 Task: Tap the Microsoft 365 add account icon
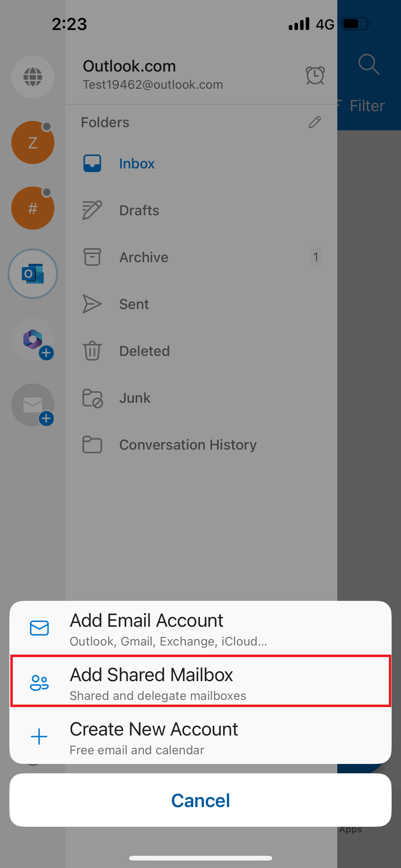coord(33,339)
